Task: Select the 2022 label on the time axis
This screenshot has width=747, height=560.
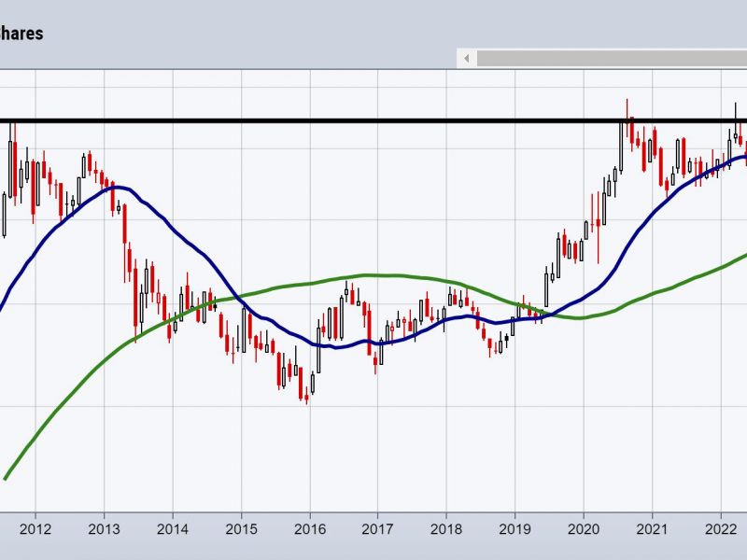Action: (x=721, y=529)
